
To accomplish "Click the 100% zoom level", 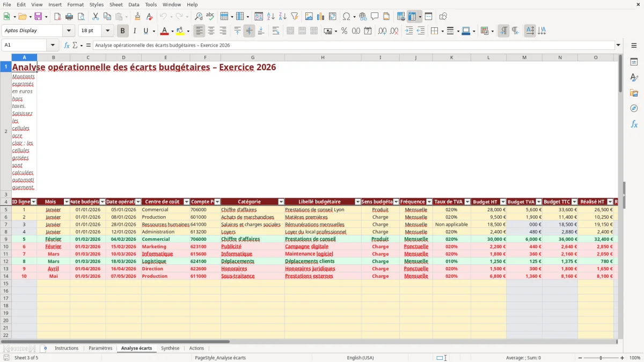I will 635,358.
